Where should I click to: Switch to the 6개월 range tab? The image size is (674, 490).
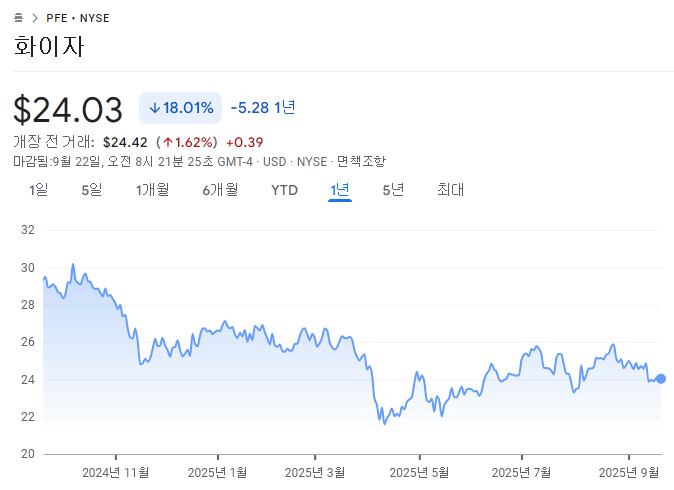[x=220, y=190]
